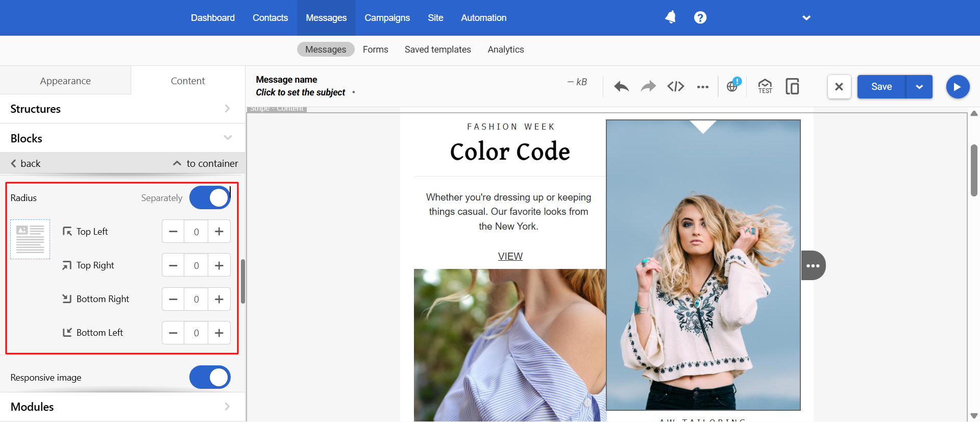Open Dashboard in top navigation

[213, 18]
